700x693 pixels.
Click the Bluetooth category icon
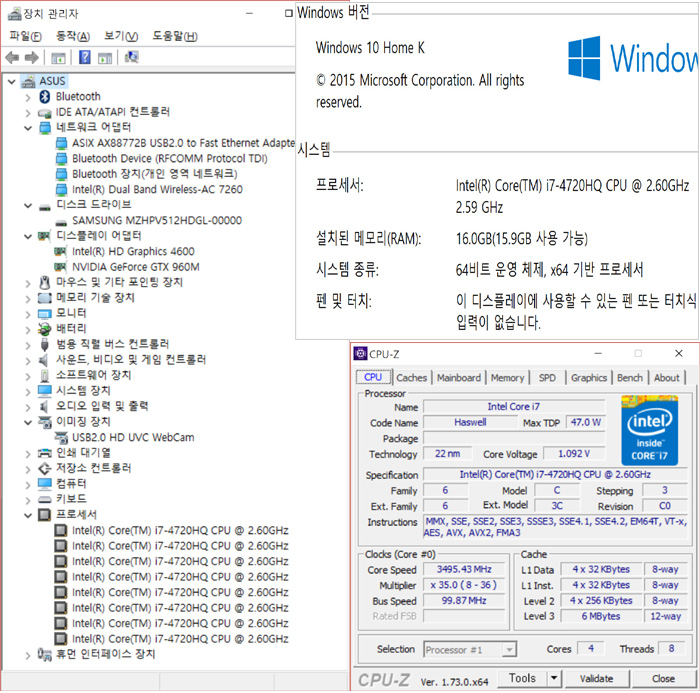44,96
